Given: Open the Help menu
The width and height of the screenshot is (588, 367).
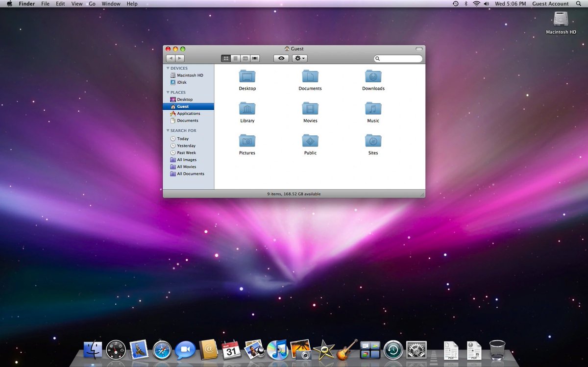Looking at the screenshot, I should [x=132, y=4].
